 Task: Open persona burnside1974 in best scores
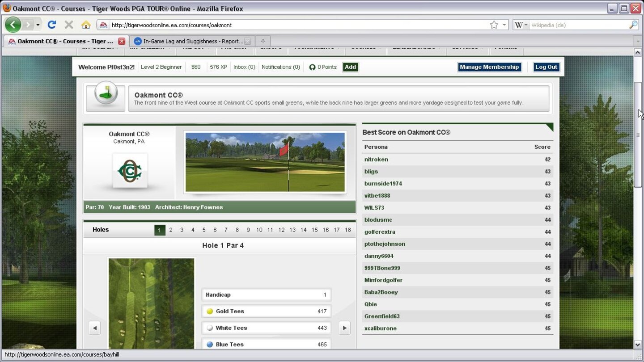click(x=383, y=184)
